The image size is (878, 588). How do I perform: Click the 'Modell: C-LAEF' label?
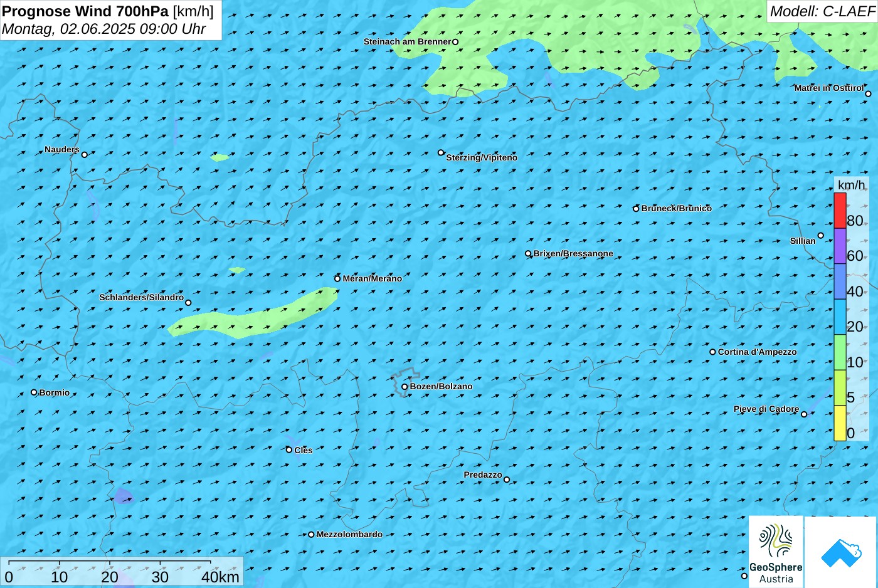click(822, 11)
